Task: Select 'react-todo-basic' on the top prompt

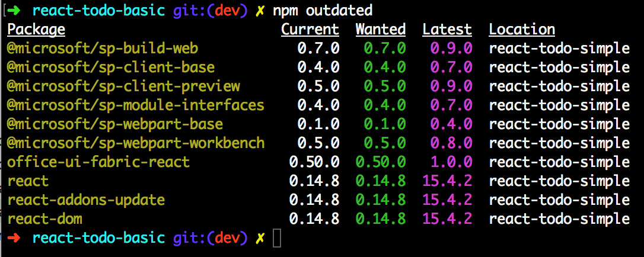Action: point(98,11)
